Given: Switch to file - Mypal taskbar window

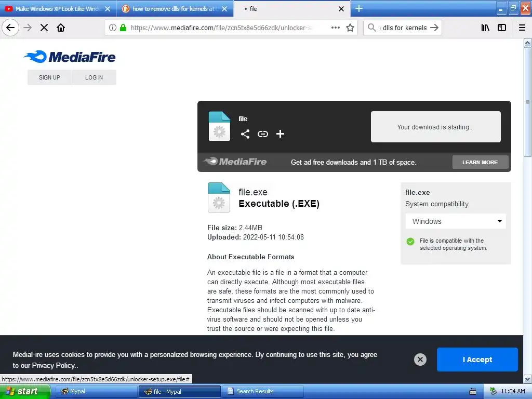Looking at the screenshot, I should pyautogui.click(x=179, y=391).
